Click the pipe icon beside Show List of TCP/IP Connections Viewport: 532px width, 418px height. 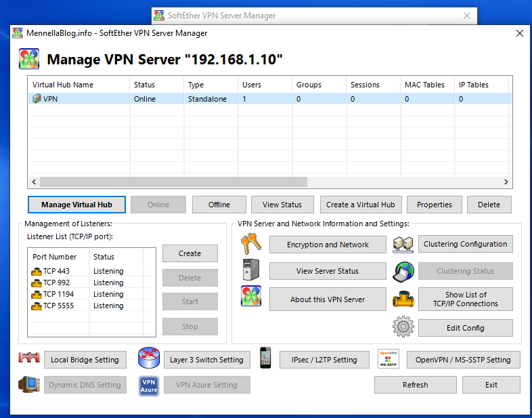pyautogui.click(x=403, y=299)
